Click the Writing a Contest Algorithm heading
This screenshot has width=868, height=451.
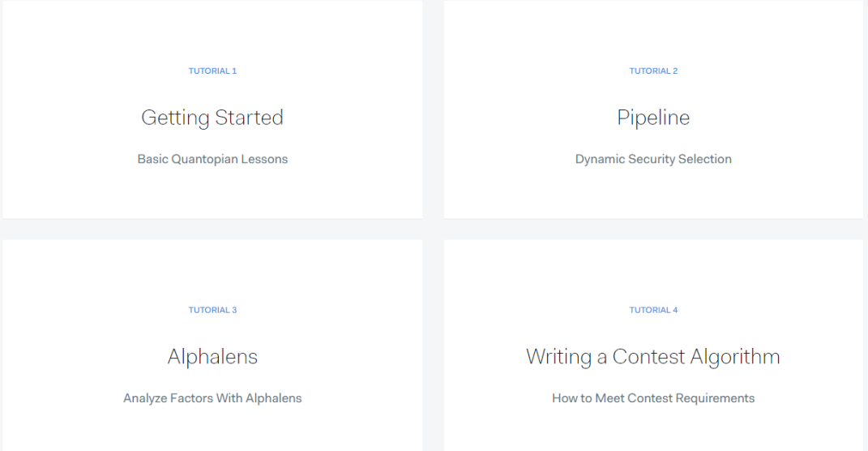click(x=653, y=357)
